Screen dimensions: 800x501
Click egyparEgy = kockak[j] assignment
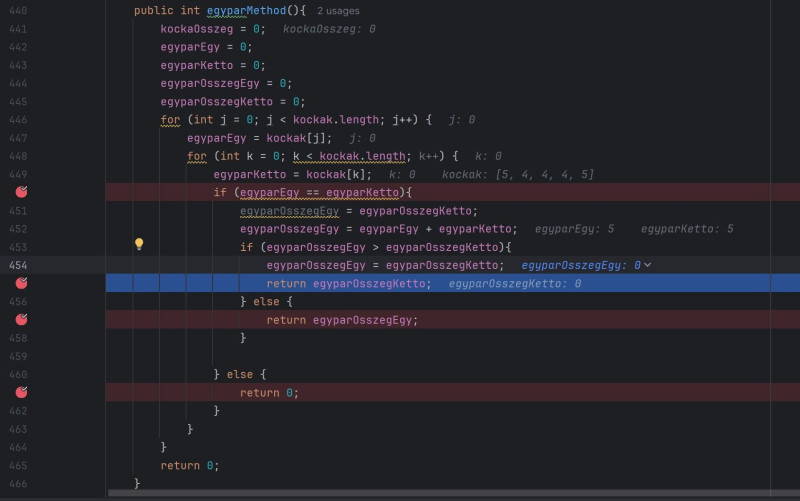[x=259, y=138]
